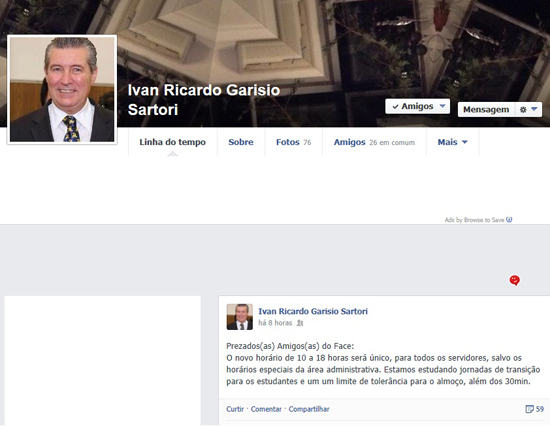Expand the Amigos friendship dropdown arrow
This screenshot has height=426, width=550.
coord(442,106)
